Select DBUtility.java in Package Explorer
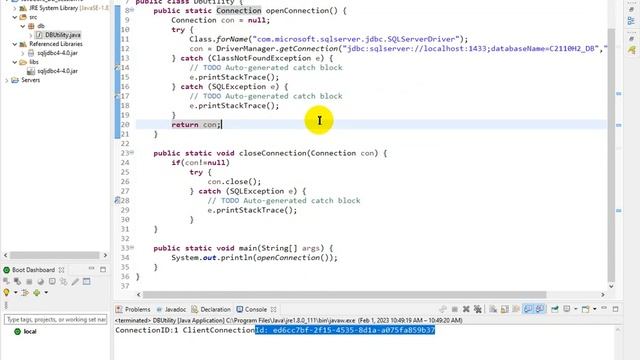The height and width of the screenshot is (360, 640). [x=58, y=35]
